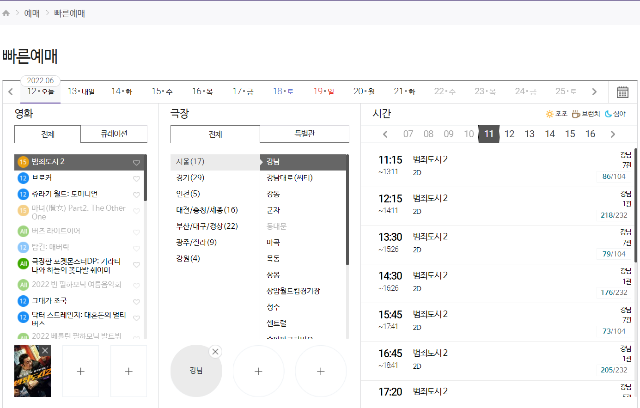Pick the 13:30 범죄도시 2 showtime
The image size is (640, 408).
[x=498, y=245]
